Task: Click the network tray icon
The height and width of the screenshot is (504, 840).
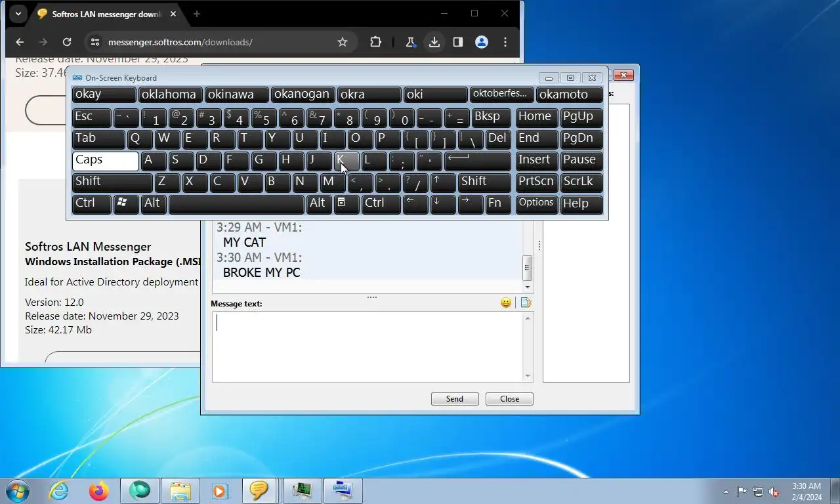Action: pos(758,492)
